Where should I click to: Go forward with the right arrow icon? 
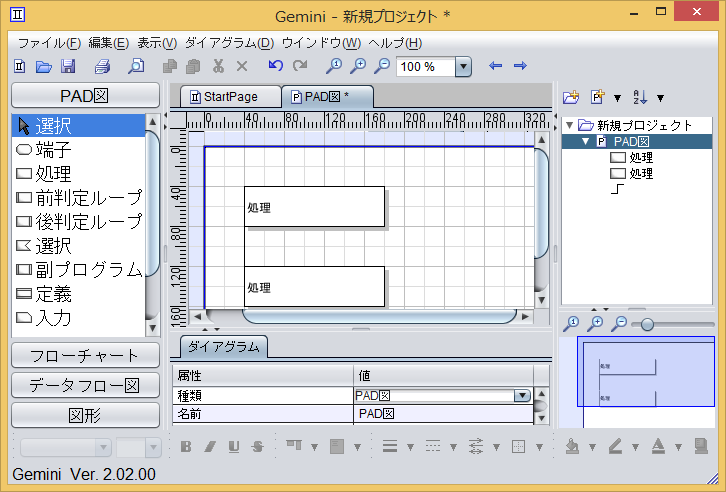[x=520, y=66]
